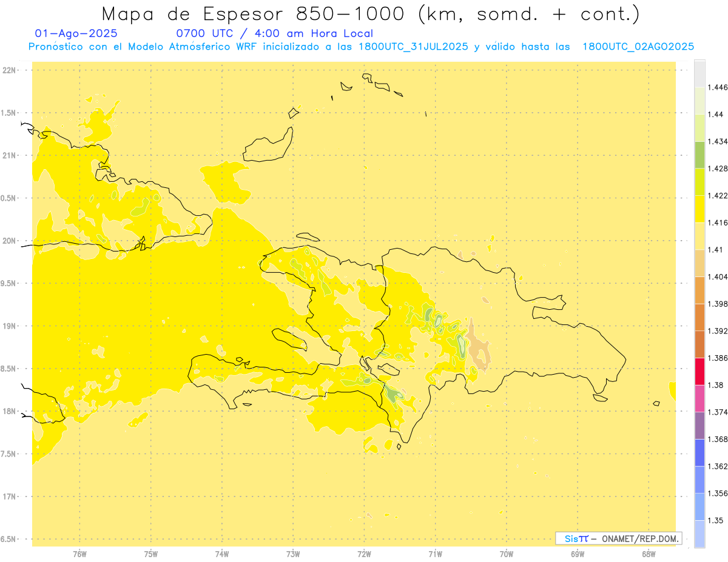
Task: Click the "1800UTC_02AGO2025" valid-until text
Action: click(x=638, y=47)
